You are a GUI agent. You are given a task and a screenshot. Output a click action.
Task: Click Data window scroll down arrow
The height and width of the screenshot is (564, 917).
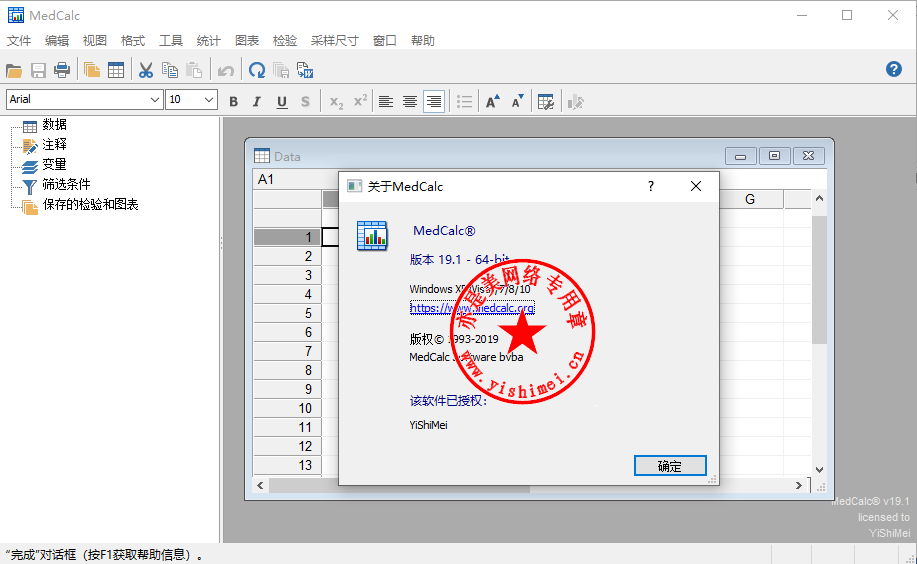tap(819, 469)
